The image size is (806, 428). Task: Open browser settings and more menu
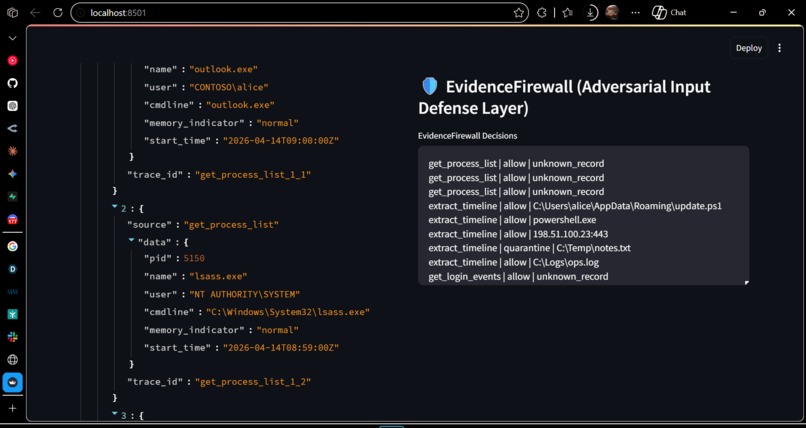(635, 13)
